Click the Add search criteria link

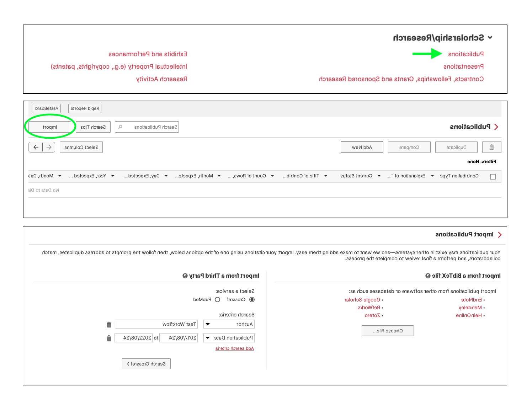[235, 348]
